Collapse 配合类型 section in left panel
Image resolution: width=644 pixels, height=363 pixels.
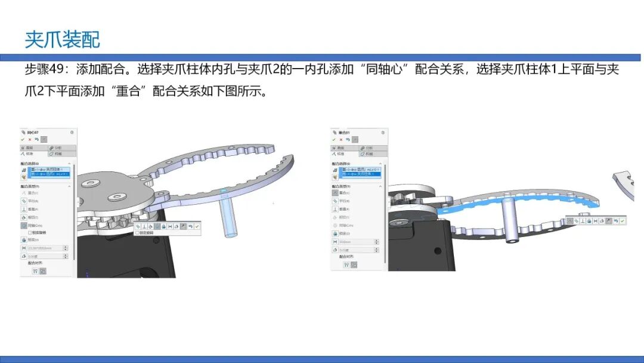pyautogui.click(x=69, y=186)
